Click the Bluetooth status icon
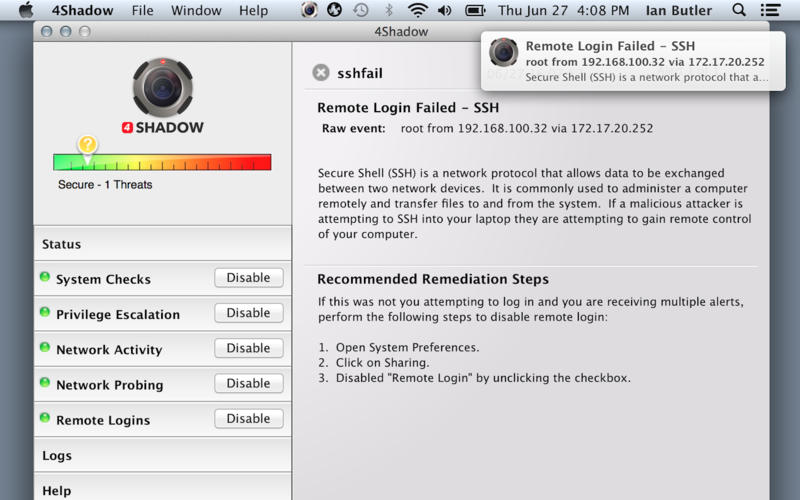The width and height of the screenshot is (800, 500). click(388, 11)
